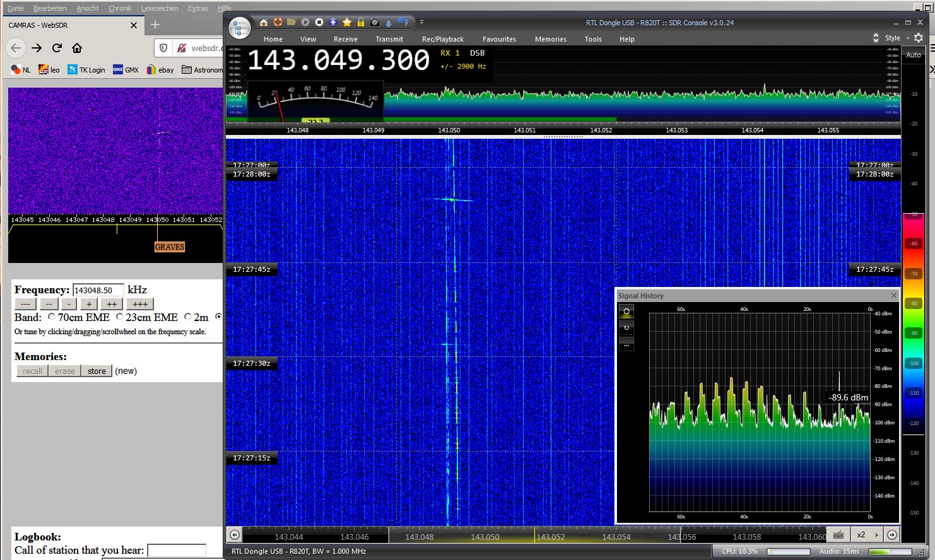Viewport: 935px width, 560px height.
Task: Click the Auto button above the colour scale
Action: [914, 55]
